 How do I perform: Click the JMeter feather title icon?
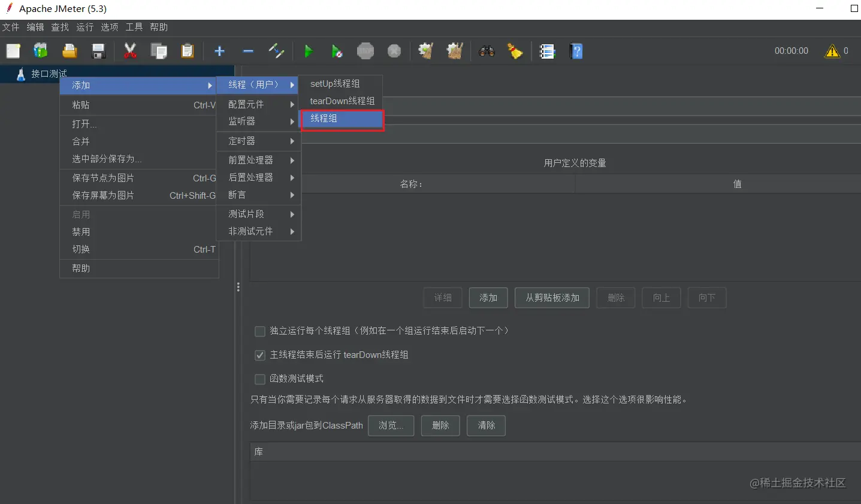click(10, 8)
